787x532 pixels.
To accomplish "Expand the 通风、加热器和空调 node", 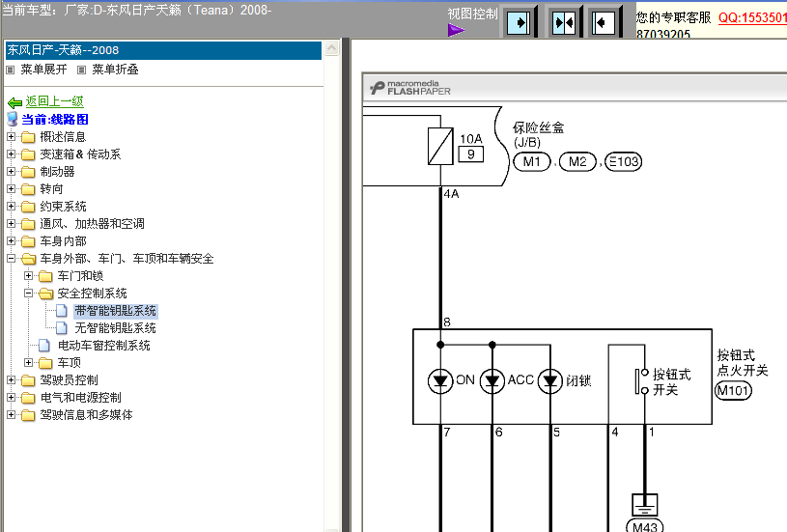I will (11, 223).
